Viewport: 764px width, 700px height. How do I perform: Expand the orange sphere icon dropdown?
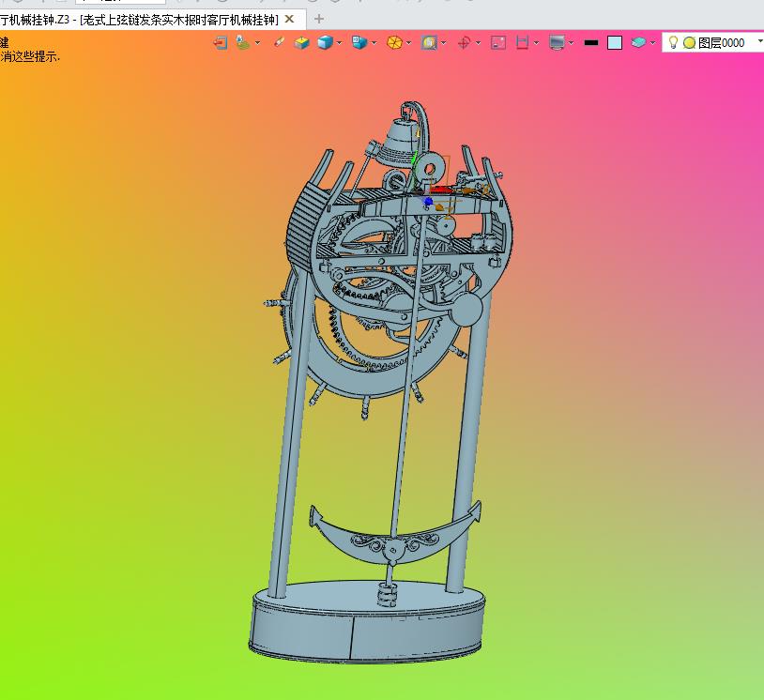pyautogui.click(x=408, y=43)
